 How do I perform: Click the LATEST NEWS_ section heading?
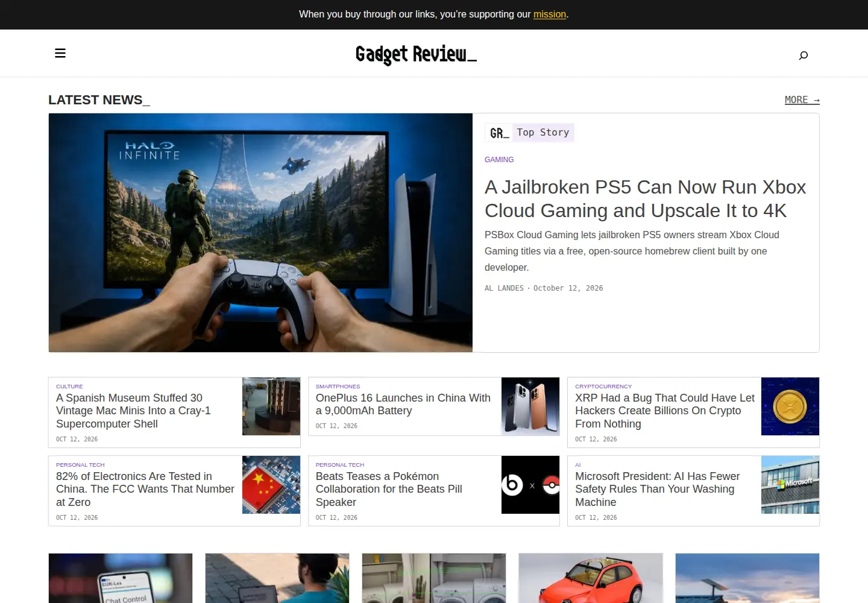coord(99,100)
